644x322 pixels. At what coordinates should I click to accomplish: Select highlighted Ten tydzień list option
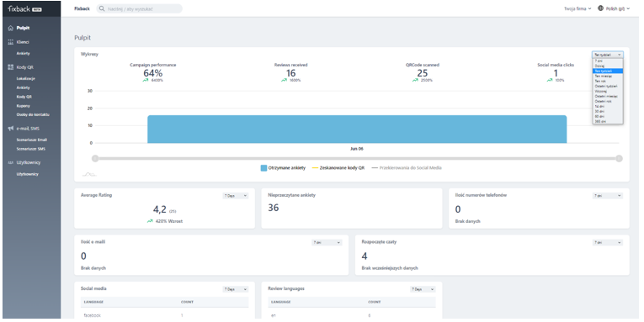[x=608, y=71]
